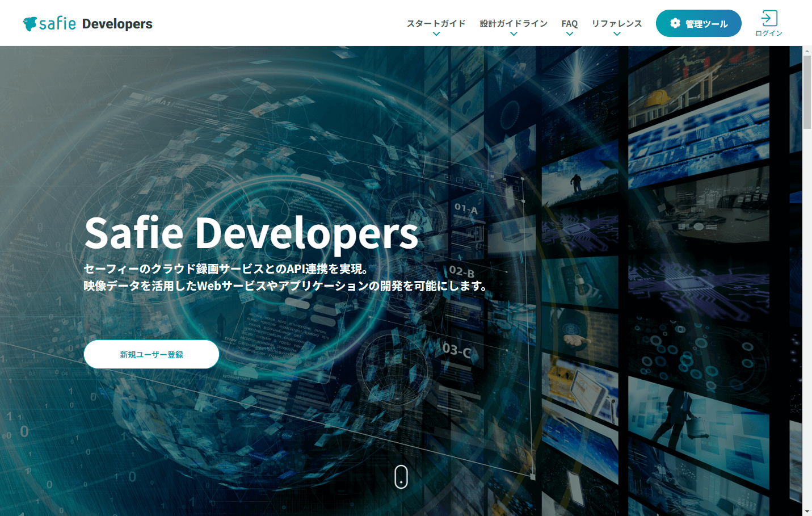Expand the 設計ガイドライン chevron
This screenshot has width=812, height=516.
tap(514, 35)
